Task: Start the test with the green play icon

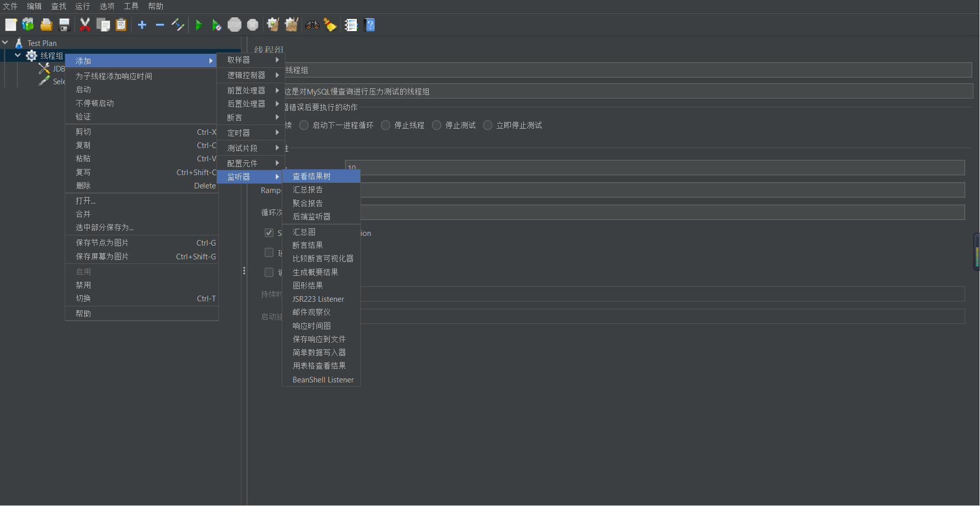Action: (x=199, y=25)
